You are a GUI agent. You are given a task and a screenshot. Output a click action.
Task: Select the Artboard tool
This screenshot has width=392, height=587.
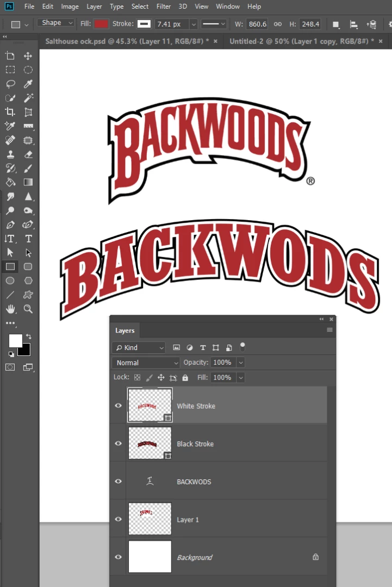[10, 56]
